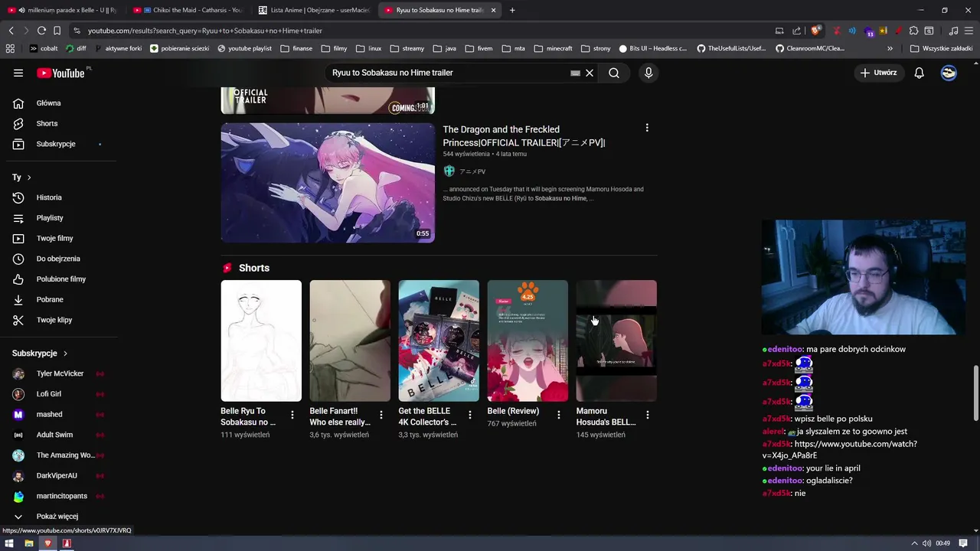Switch to millenium parade x Belle tab
The width and height of the screenshot is (980, 551).
click(61, 10)
